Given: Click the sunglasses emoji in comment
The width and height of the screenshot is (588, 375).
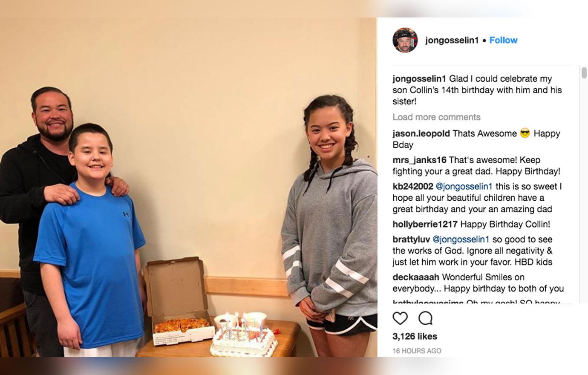Looking at the screenshot, I should 525,133.
